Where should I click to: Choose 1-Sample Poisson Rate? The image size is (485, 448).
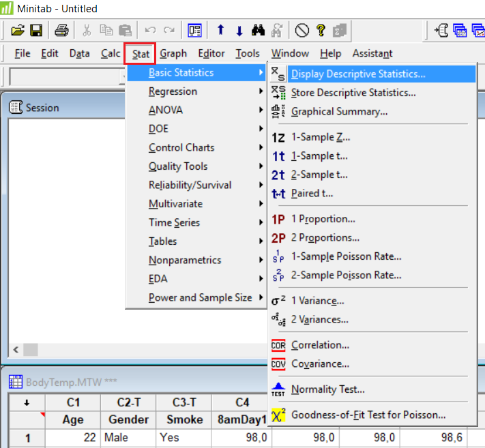372,256
